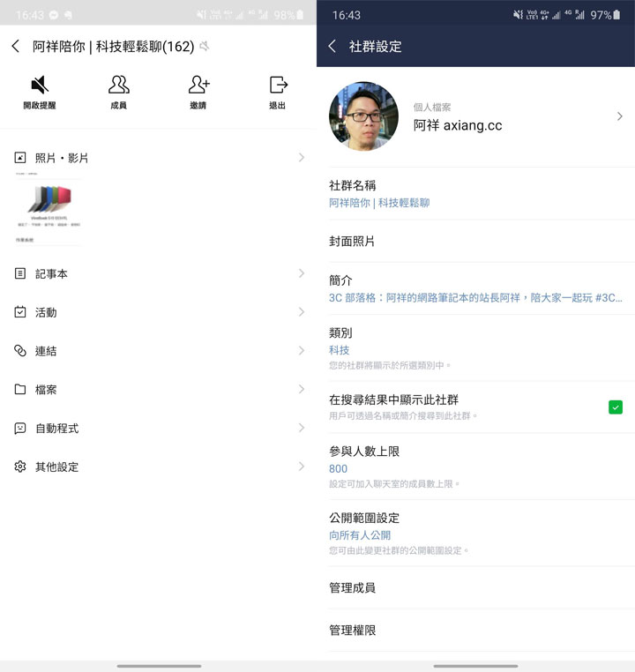The height and width of the screenshot is (672, 635).
Task: Open 個人檔案 profile chevron
Action: tap(620, 116)
